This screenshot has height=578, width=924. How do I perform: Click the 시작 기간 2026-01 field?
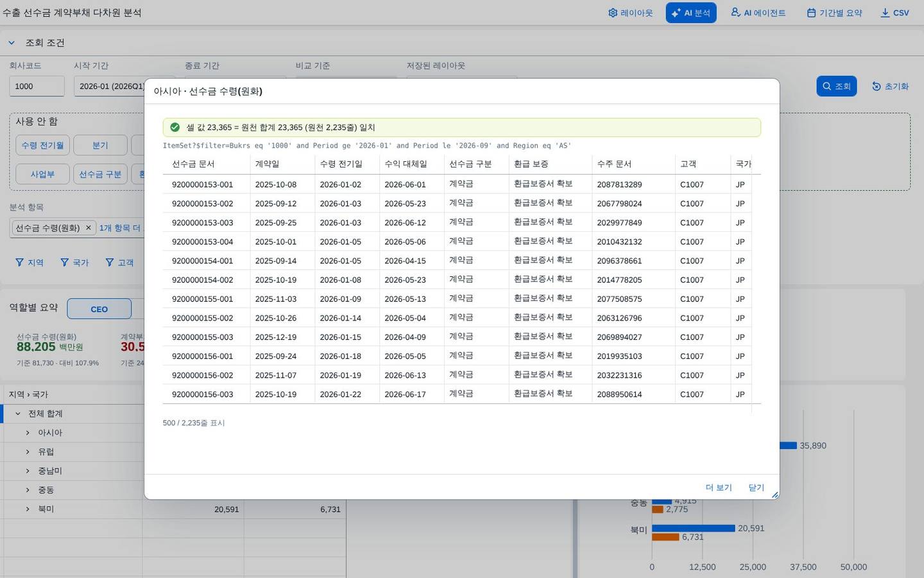tap(108, 86)
